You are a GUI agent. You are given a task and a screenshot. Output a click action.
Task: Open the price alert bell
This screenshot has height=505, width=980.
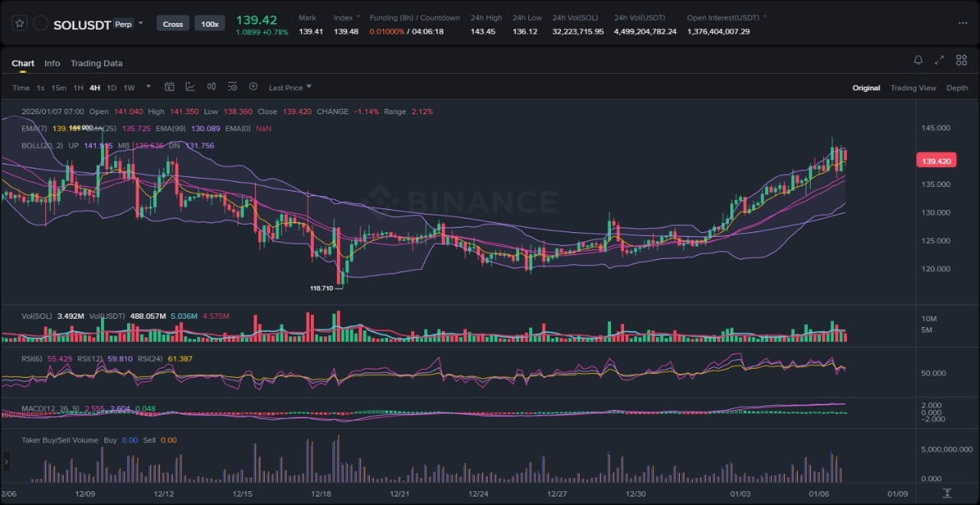[x=918, y=61]
